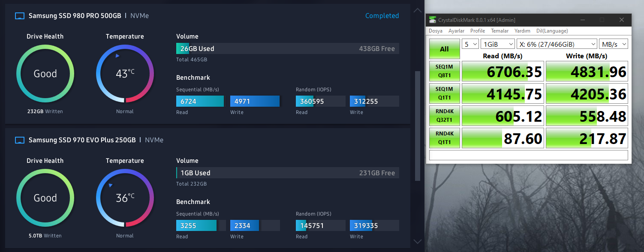This screenshot has width=644, height=252.
Task: Open the test size dropdown showing 1GiB
Action: click(498, 44)
